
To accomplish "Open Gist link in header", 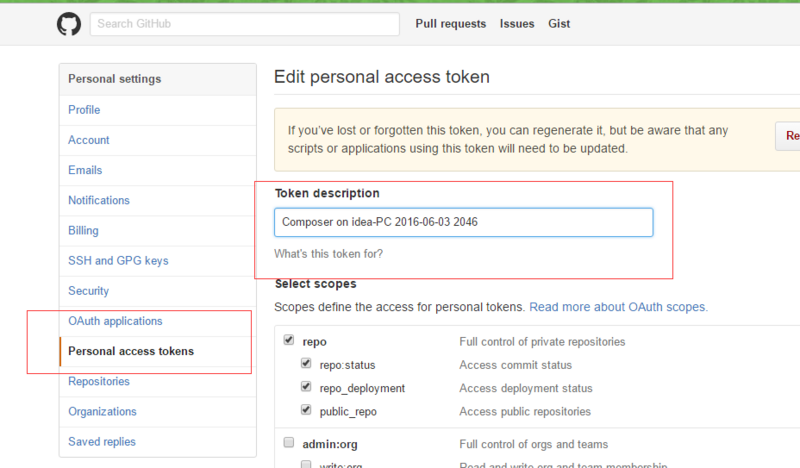I will coord(559,24).
